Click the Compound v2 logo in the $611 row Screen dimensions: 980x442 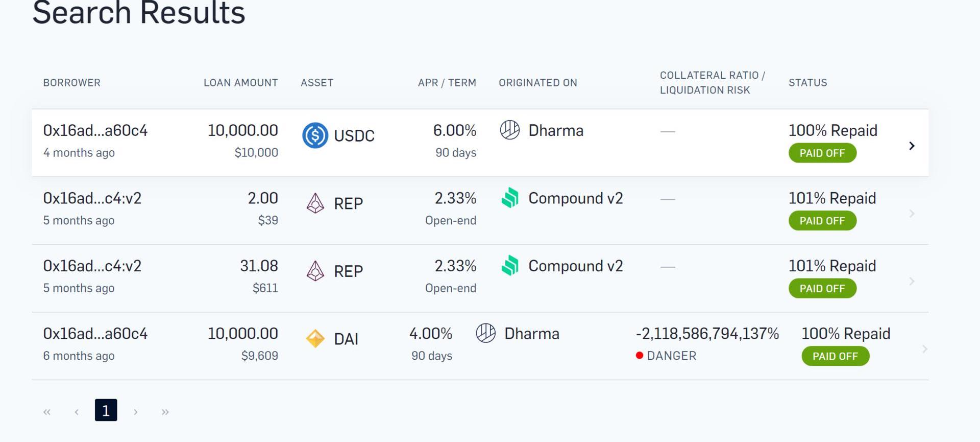click(x=510, y=266)
